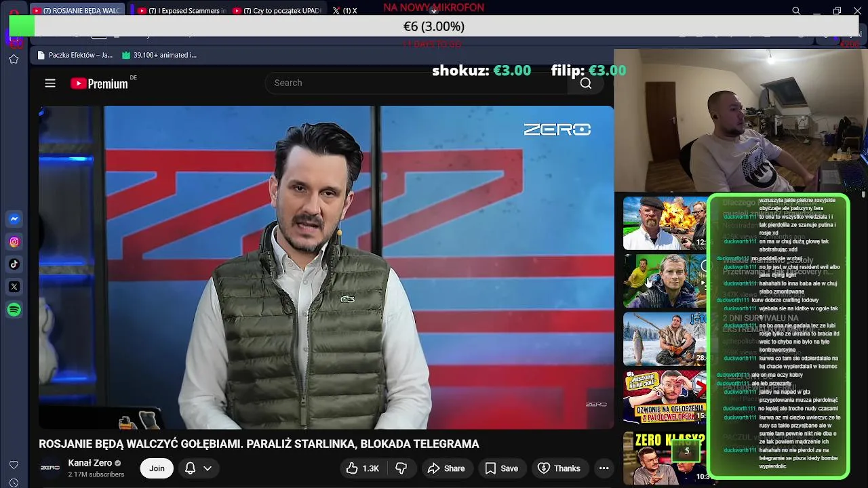
Task: Open the ice fishing survival video thumbnail
Action: click(665, 339)
